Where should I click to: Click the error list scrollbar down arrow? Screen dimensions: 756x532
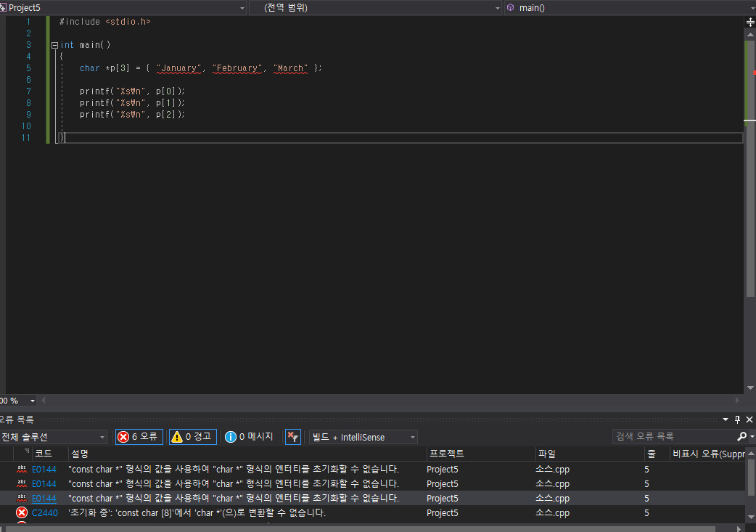750,517
